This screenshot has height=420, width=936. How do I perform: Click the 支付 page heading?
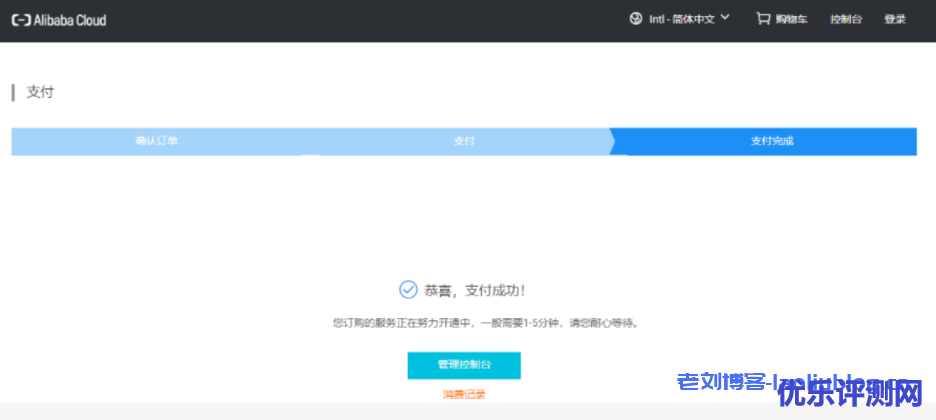[x=40, y=92]
